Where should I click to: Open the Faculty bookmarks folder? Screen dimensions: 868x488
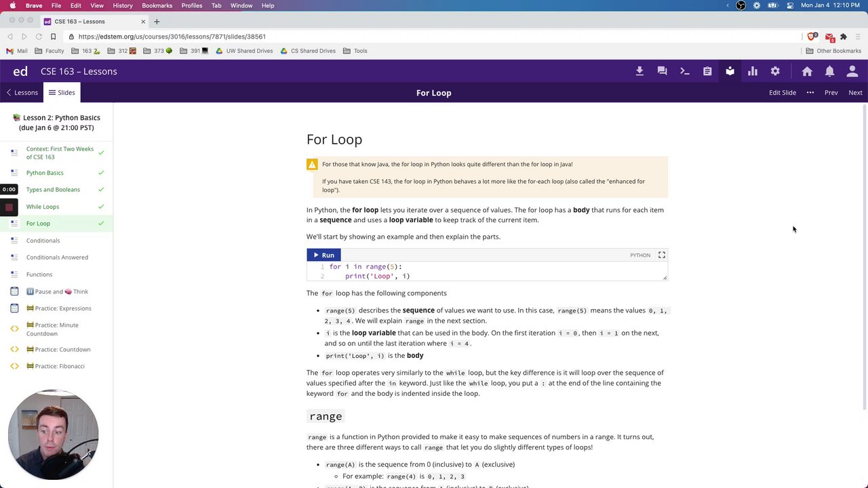click(50, 51)
